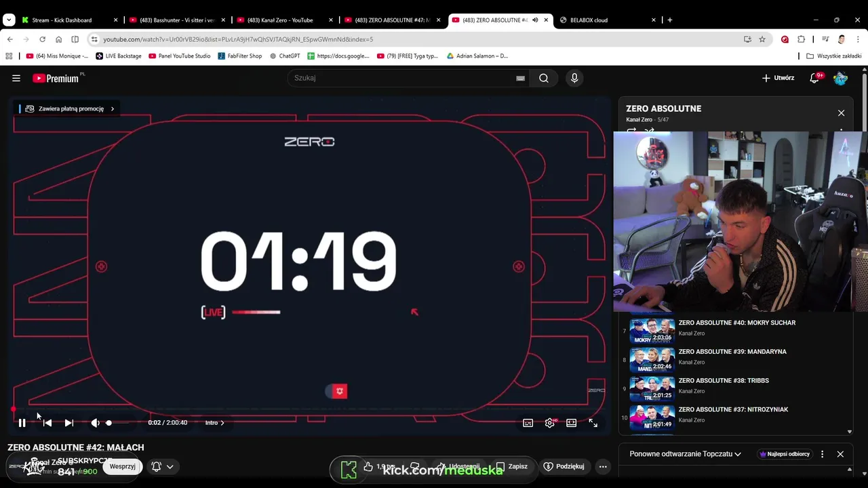
Task: Click the Zapisz save button
Action: tap(512, 466)
